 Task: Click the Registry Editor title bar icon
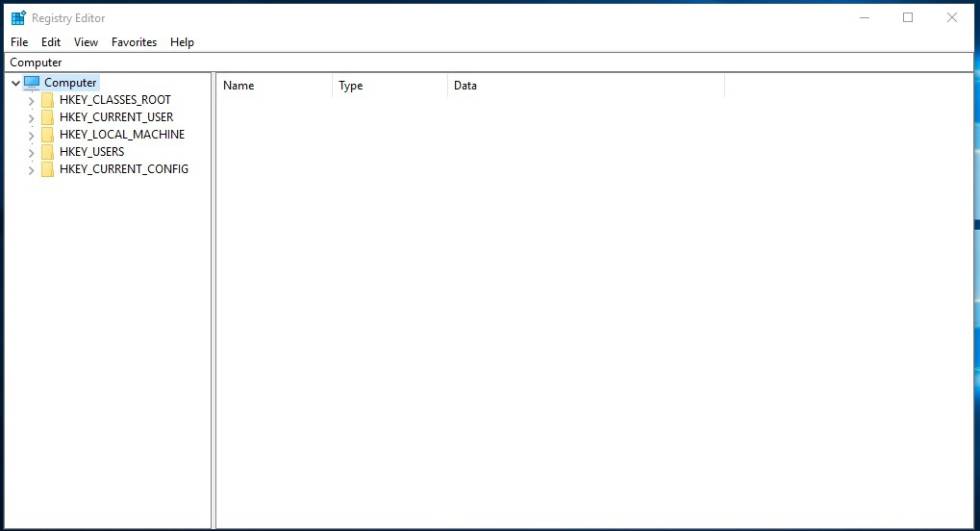coord(18,18)
